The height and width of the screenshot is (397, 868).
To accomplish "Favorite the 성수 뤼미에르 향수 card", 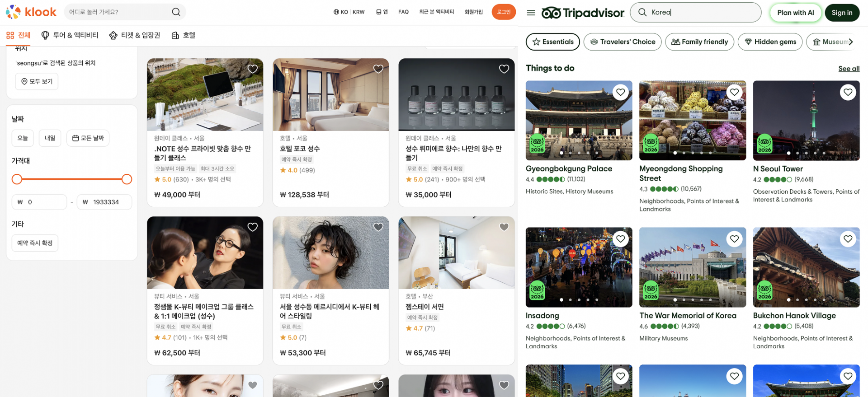I will click(x=504, y=69).
